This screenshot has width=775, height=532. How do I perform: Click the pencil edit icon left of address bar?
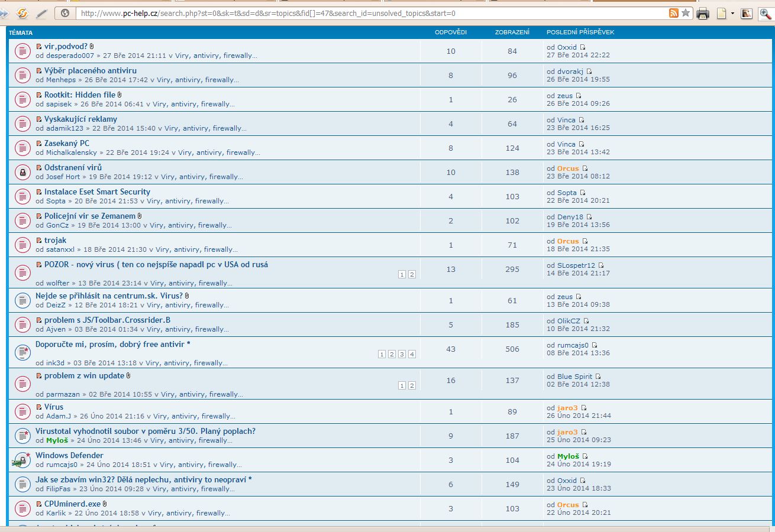coord(41,13)
